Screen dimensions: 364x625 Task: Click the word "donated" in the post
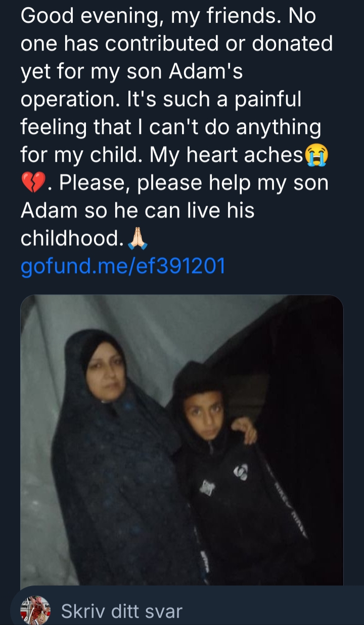click(292, 44)
